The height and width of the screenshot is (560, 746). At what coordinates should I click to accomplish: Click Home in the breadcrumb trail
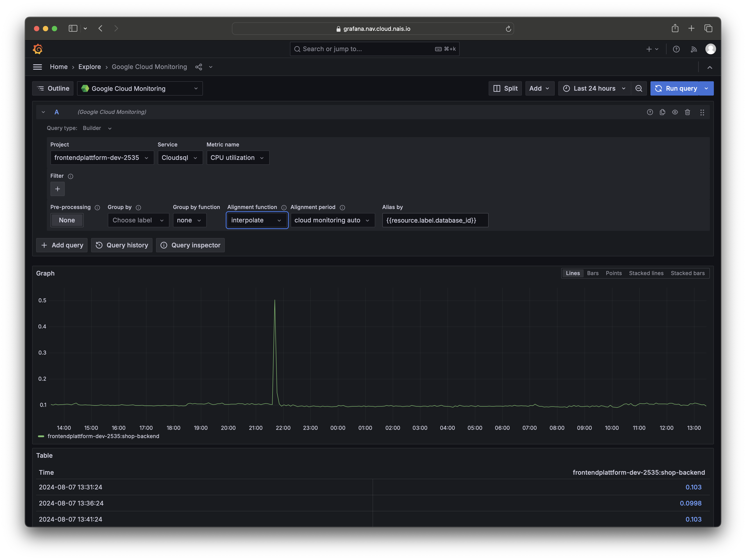click(x=59, y=67)
